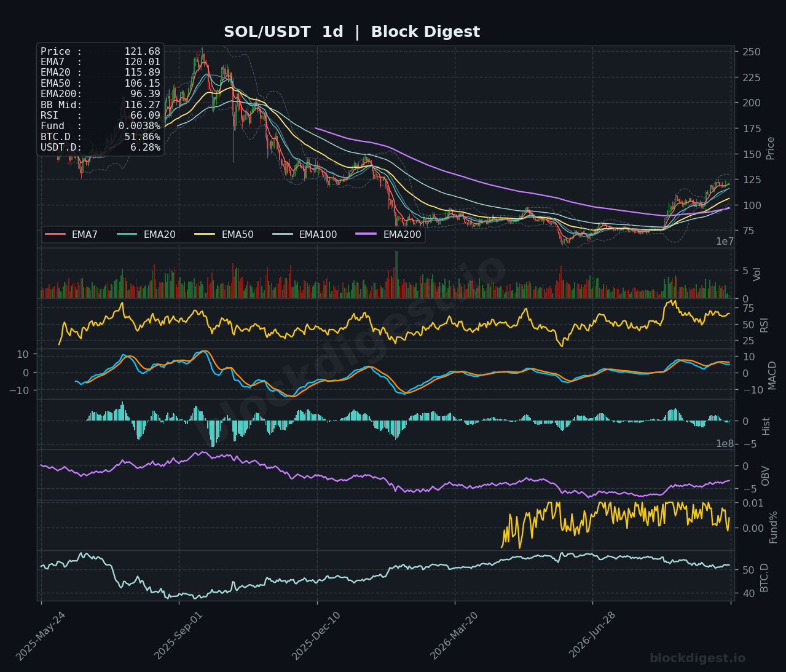Click the purple EMA200 legend line swatch
786x672 pixels.
coord(366,234)
